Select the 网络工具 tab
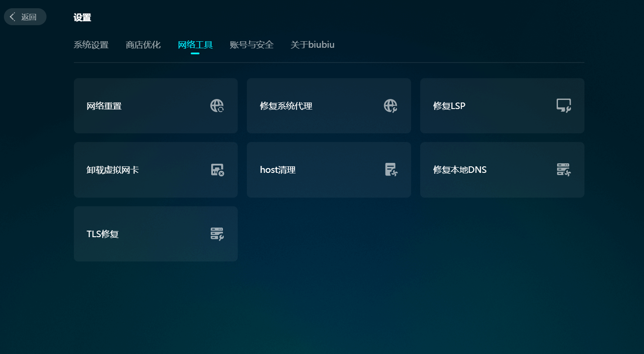Screen dimensions: 644x354 point(195,45)
